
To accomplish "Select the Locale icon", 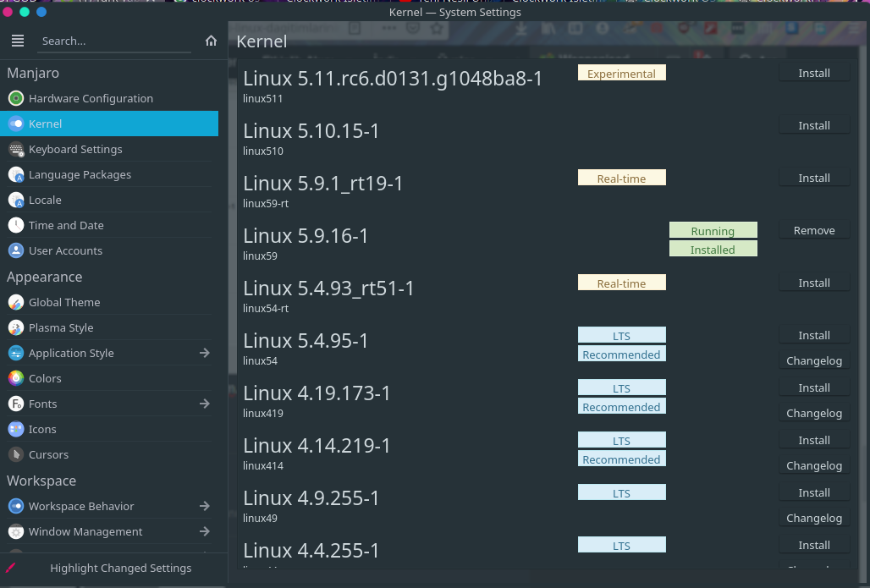I will (16, 201).
